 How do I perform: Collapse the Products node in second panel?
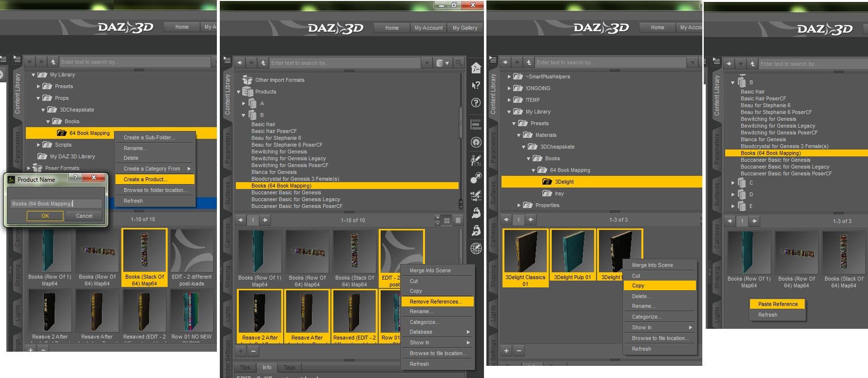click(x=239, y=92)
